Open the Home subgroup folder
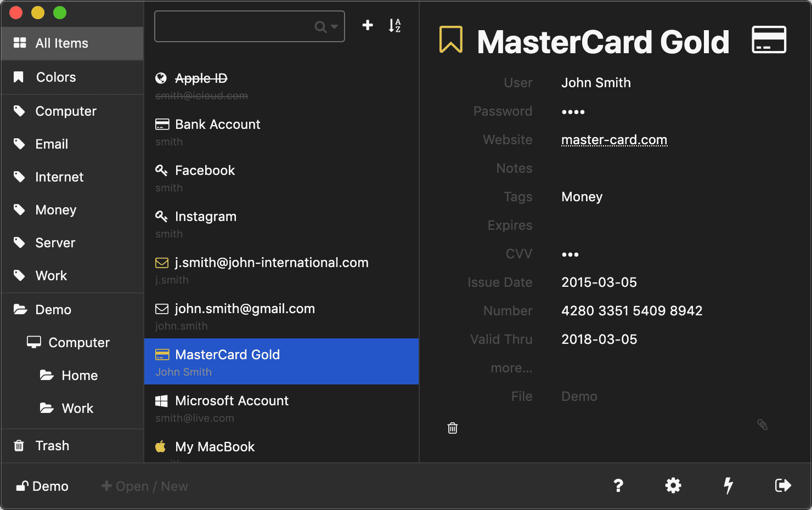 pos(72,376)
